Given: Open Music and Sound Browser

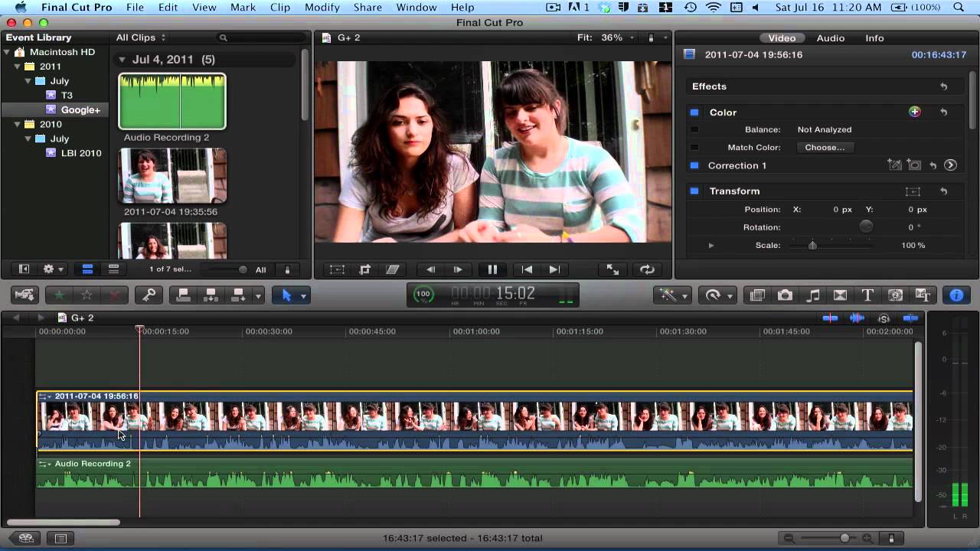Looking at the screenshot, I should pyautogui.click(x=813, y=295).
